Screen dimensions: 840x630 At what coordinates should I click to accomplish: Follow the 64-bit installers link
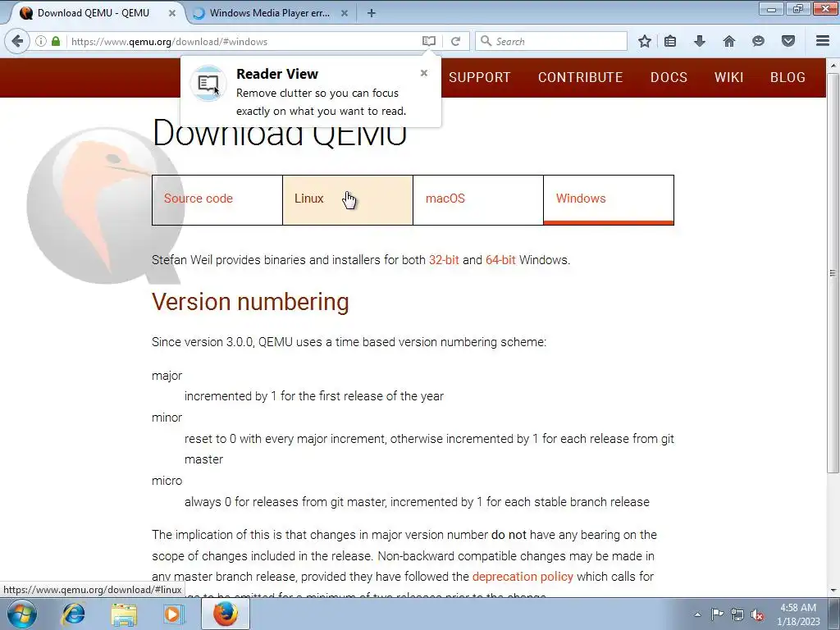point(500,260)
